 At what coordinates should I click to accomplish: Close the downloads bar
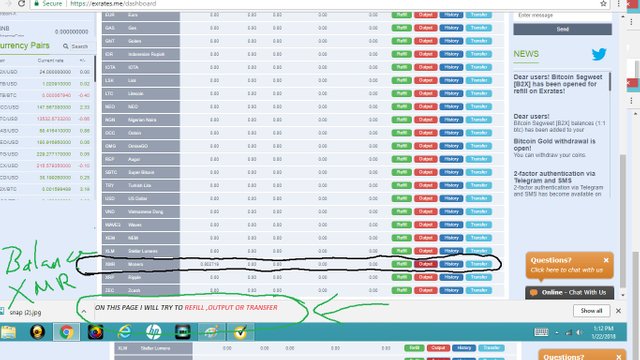click(x=618, y=311)
